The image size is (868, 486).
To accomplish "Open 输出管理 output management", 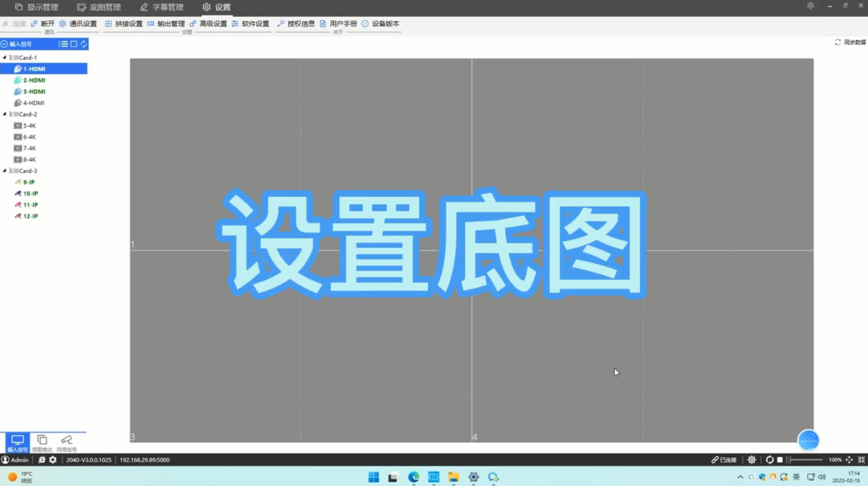I will (x=166, y=23).
